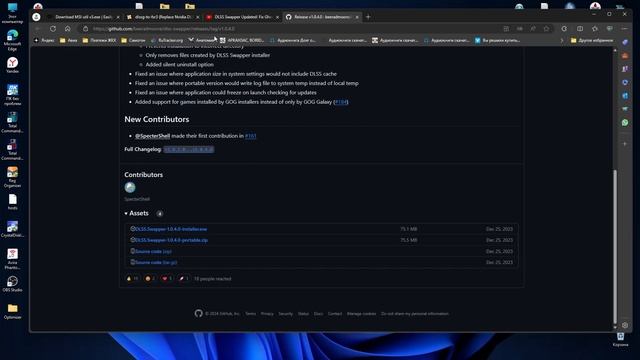
Task: Open the OBS Studio desktop icon
Action: (x=12, y=284)
